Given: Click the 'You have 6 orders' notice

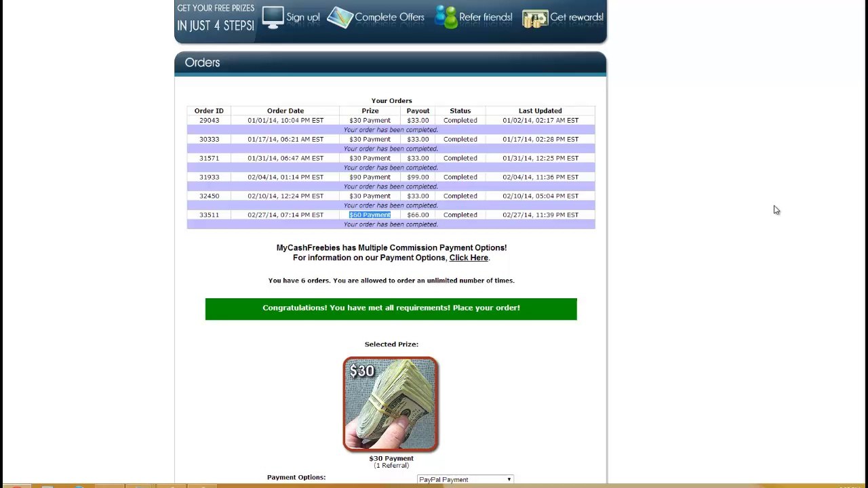Looking at the screenshot, I should click(x=391, y=281).
